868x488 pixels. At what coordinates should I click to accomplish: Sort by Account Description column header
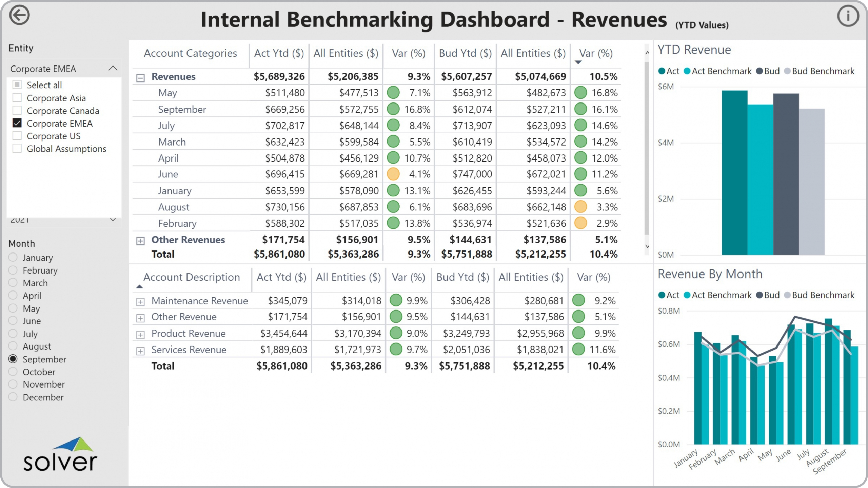pos(192,277)
